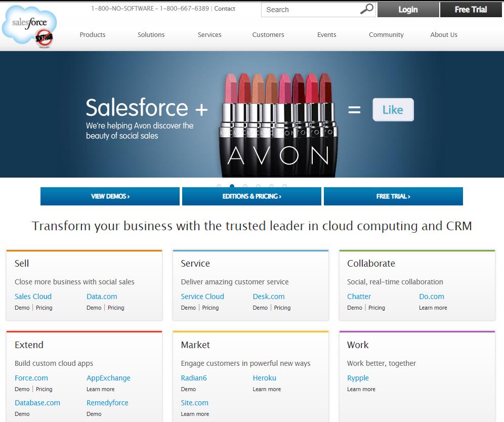This screenshot has width=504, height=422.
Task: Open the Sales Cloud link
Action: click(33, 297)
